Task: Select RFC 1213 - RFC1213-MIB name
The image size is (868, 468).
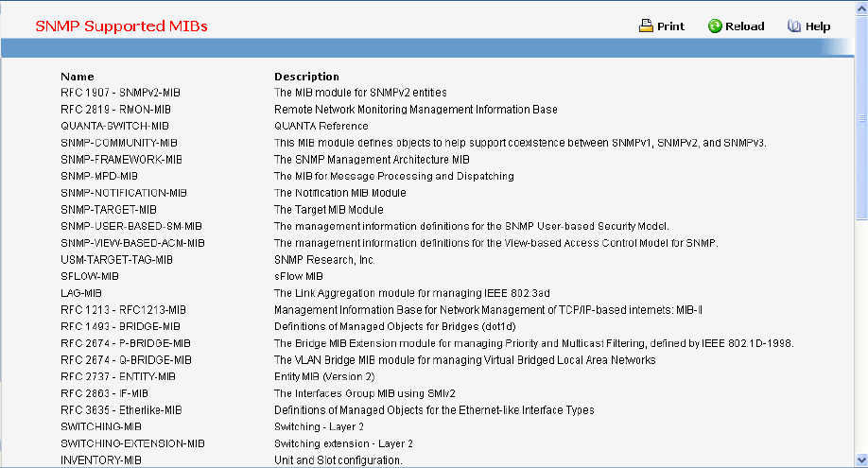Action: 124,309
